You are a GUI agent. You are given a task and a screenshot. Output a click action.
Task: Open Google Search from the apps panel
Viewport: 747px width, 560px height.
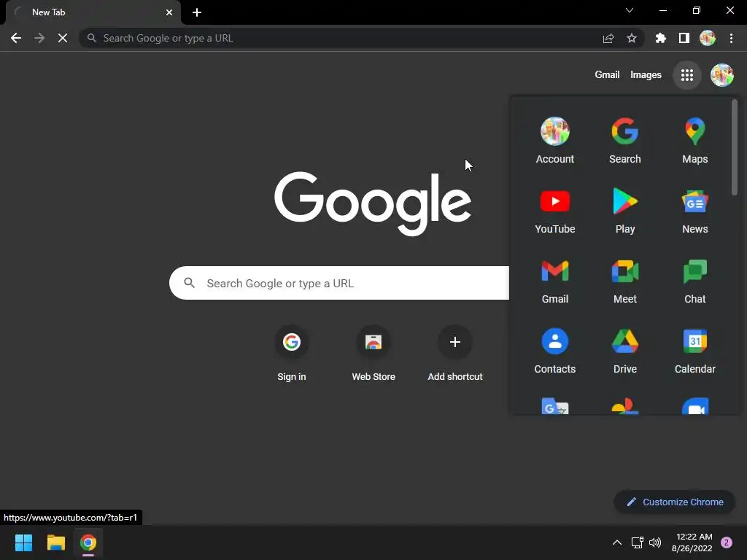pos(625,140)
